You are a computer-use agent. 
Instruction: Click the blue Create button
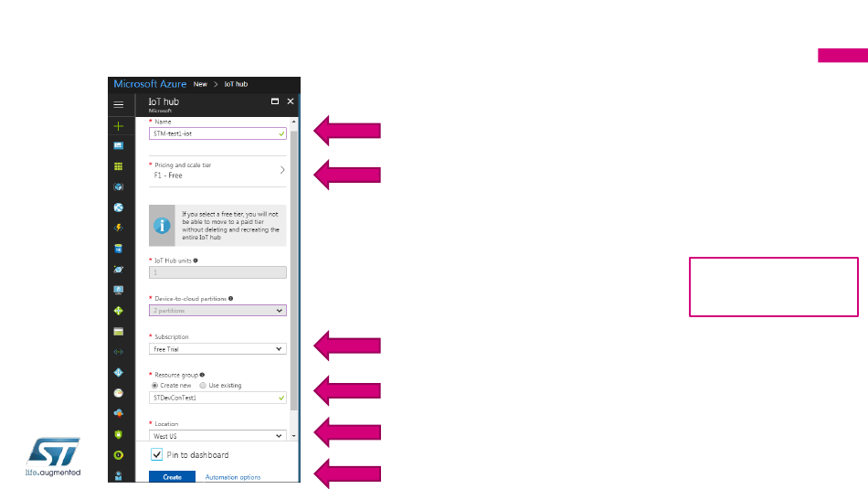point(172,477)
